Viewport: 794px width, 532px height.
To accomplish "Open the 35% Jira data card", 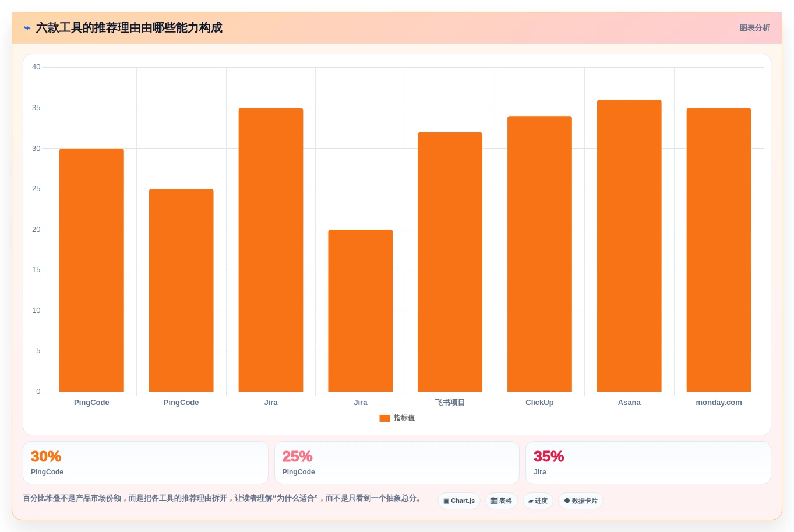I will (648, 463).
